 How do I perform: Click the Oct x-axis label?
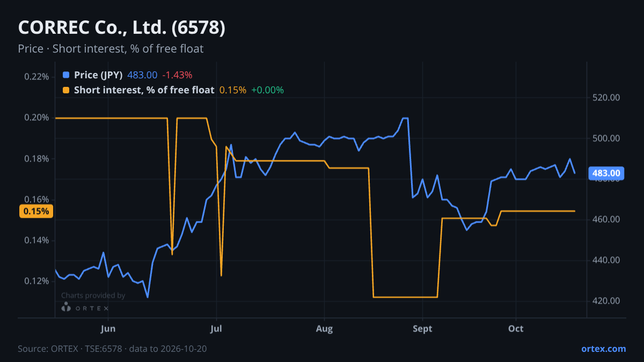pos(516,328)
